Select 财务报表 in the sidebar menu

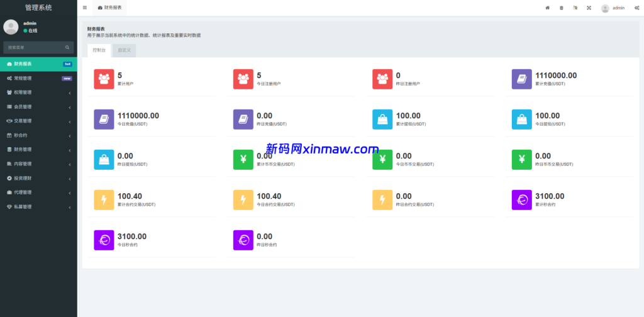[x=38, y=64]
